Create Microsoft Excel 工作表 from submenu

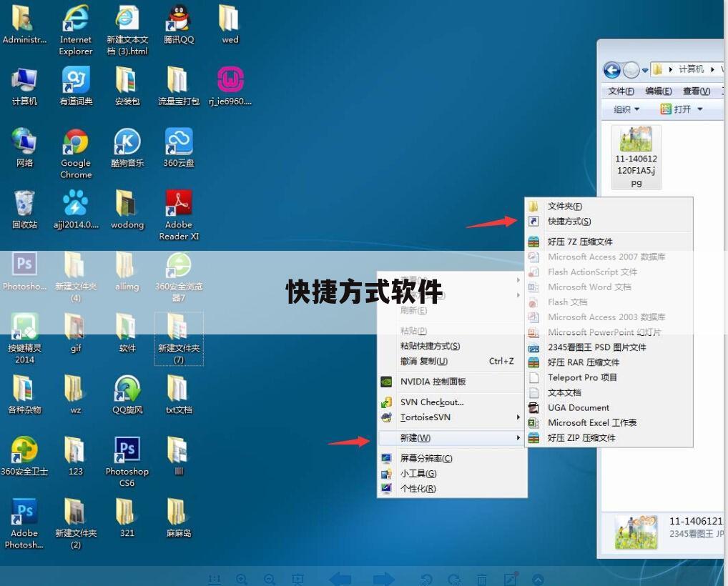609,422
